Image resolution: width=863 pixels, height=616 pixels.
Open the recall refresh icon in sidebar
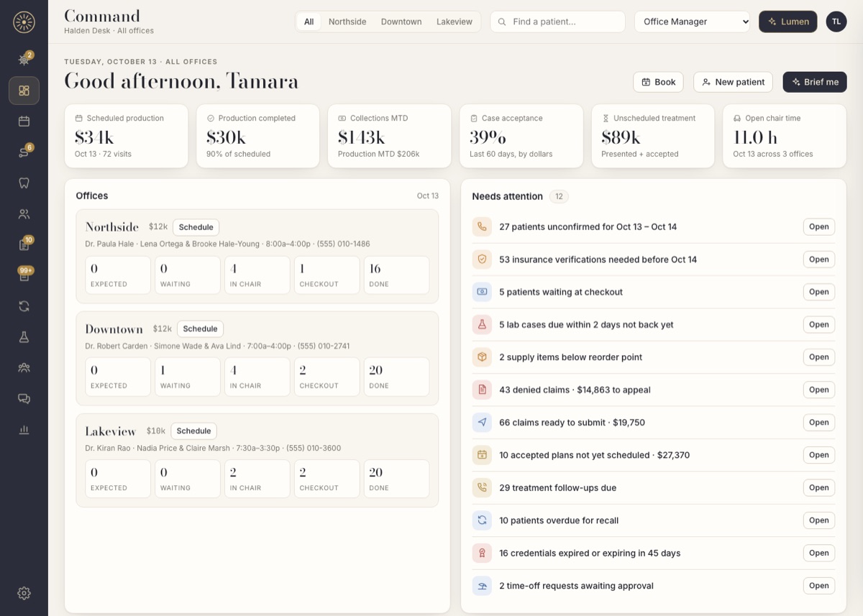[x=24, y=306]
